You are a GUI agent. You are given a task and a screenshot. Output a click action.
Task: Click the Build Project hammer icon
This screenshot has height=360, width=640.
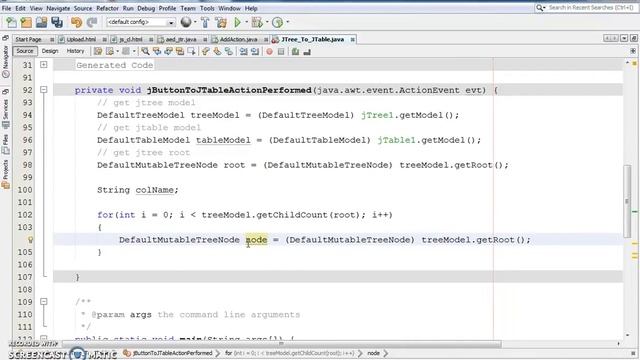coord(205,22)
